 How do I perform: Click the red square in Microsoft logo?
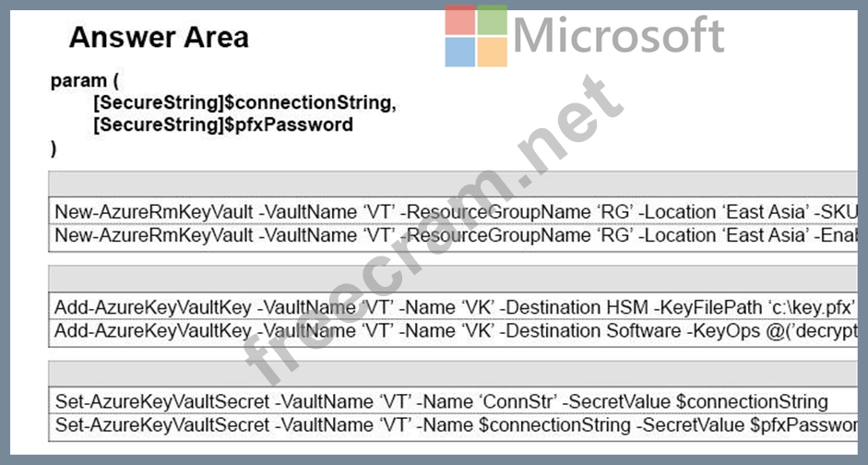[x=460, y=20]
